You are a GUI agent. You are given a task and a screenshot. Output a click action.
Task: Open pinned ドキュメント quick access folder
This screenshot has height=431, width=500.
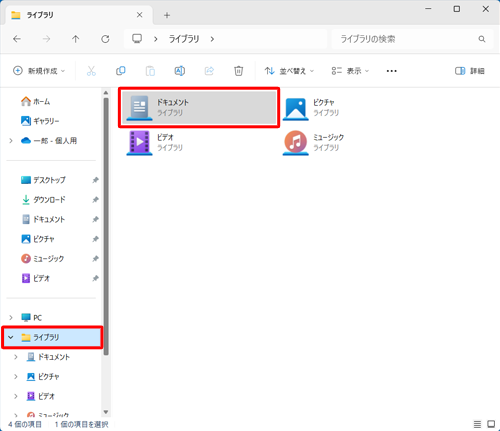43,219
